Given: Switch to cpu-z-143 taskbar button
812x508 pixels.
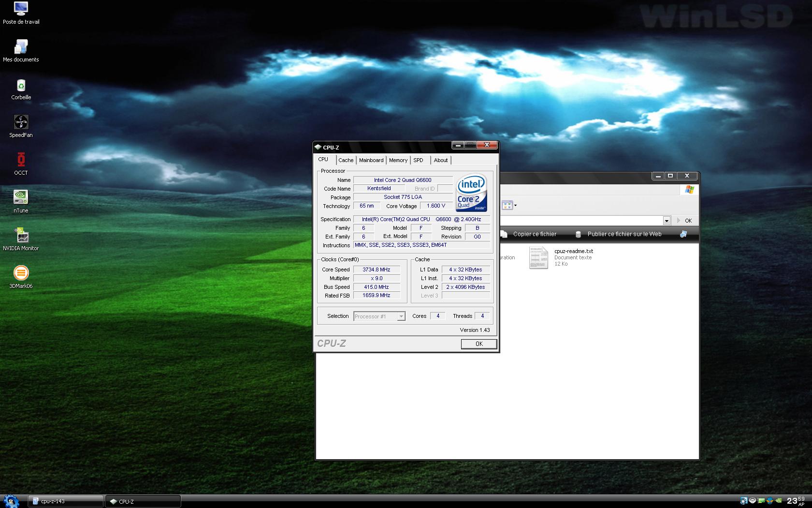Looking at the screenshot, I should (66, 501).
